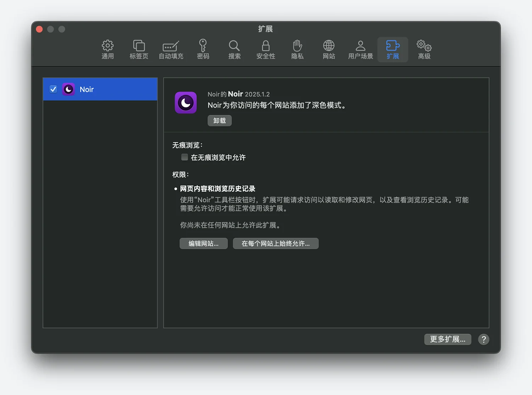Image resolution: width=532 pixels, height=395 pixels.
Task: Open the 高级 (Advanced) pane
Action: [424, 50]
